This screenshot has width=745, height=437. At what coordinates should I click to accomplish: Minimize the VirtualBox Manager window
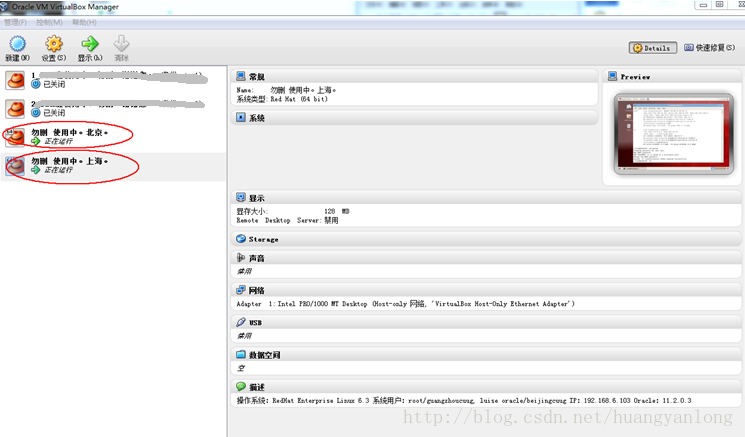click(703, 5)
